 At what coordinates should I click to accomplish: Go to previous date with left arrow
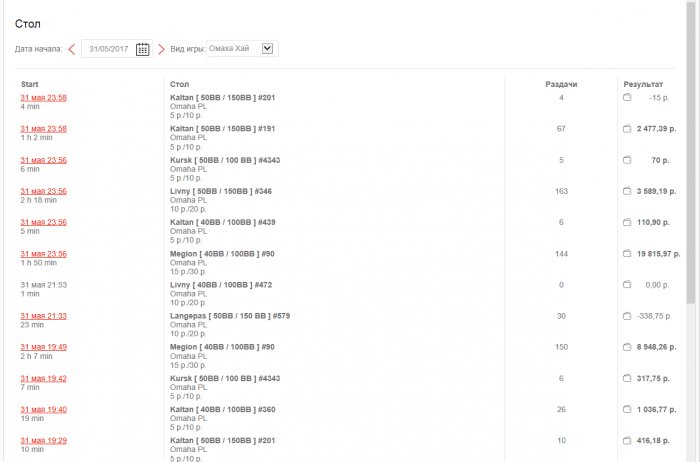(71, 49)
